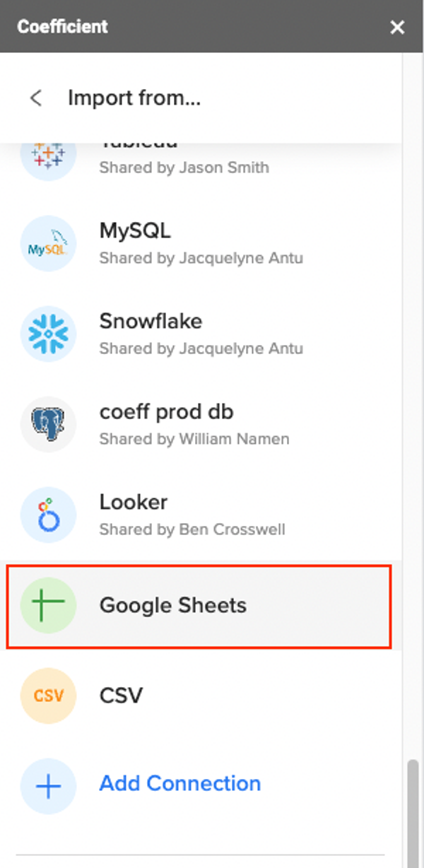The width and height of the screenshot is (424, 868).
Task: Select the Snowflake data source icon
Action: (x=47, y=334)
